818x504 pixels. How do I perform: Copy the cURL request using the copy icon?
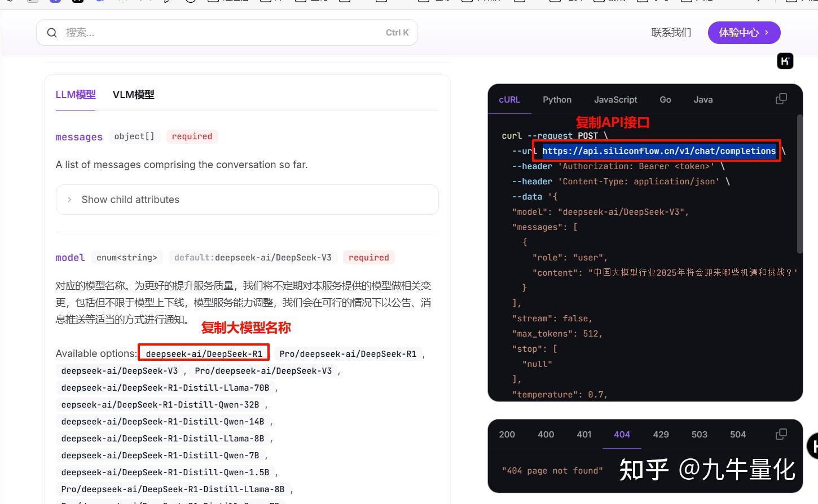coord(781,98)
